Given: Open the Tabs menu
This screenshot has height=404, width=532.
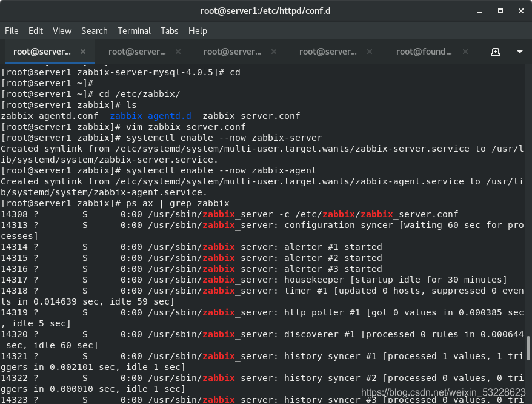Looking at the screenshot, I should pyautogui.click(x=169, y=31).
